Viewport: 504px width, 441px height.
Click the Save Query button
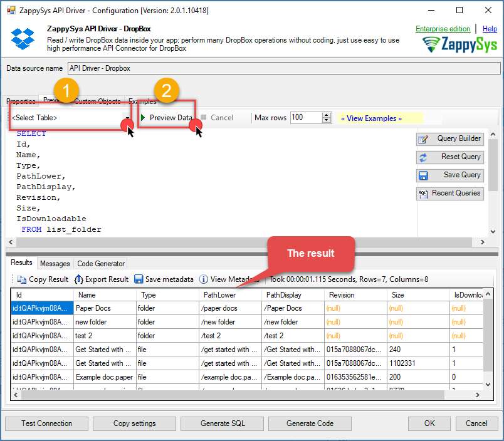[450, 175]
